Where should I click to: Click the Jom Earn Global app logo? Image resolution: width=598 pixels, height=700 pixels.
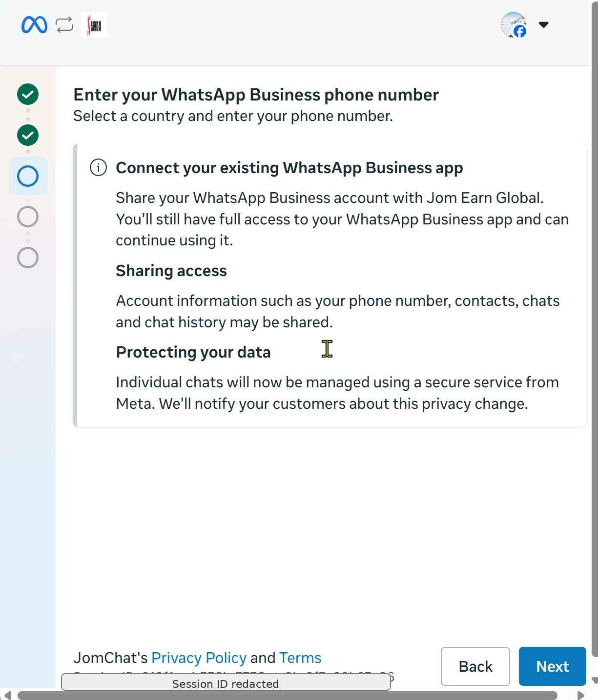[94, 25]
